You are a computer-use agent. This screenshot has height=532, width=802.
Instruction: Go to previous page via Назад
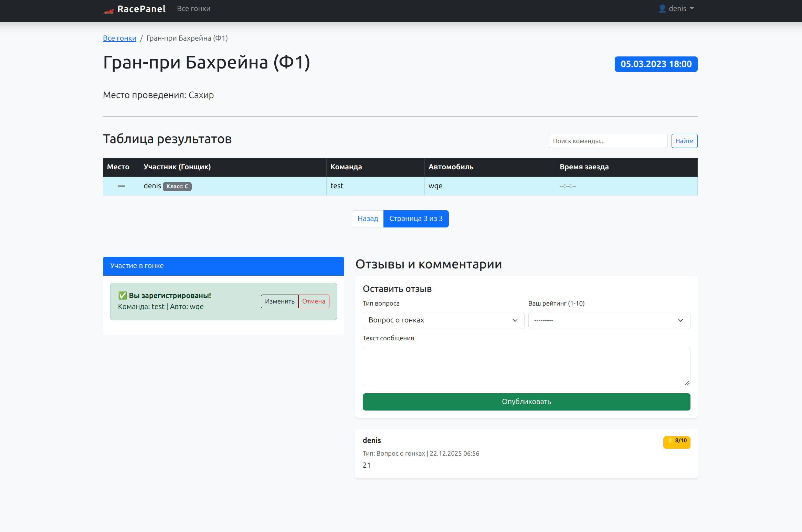(368, 219)
